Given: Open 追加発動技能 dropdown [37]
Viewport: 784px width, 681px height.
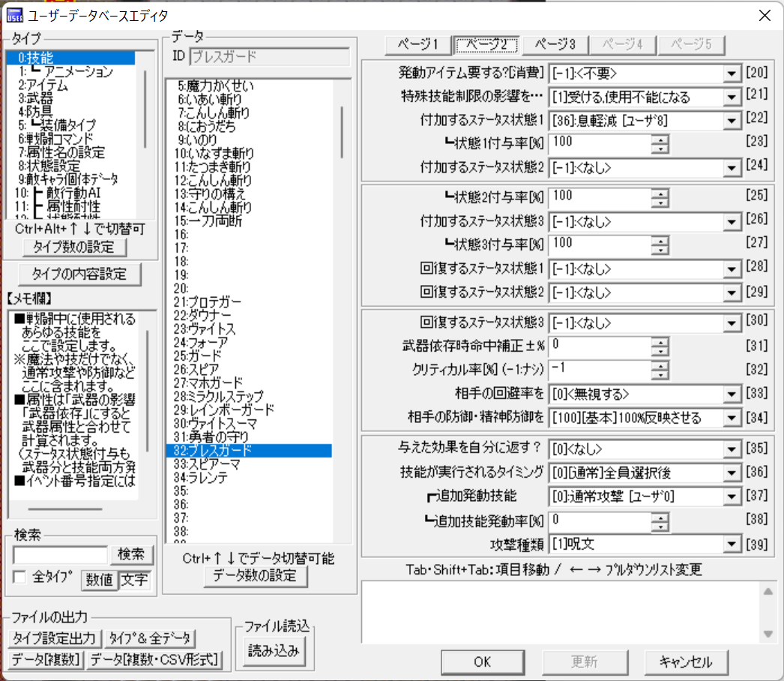Looking at the screenshot, I should coord(732,496).
